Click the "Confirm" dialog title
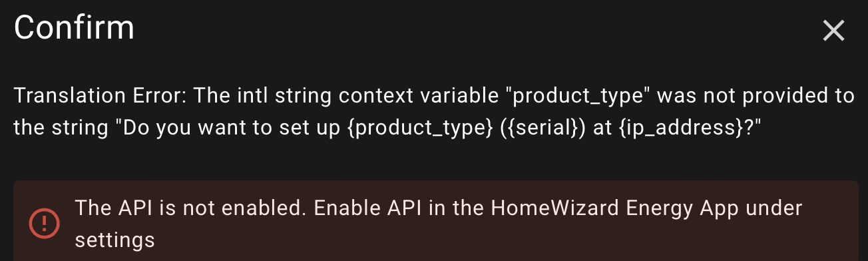The image size is (868, 261). 74,28
